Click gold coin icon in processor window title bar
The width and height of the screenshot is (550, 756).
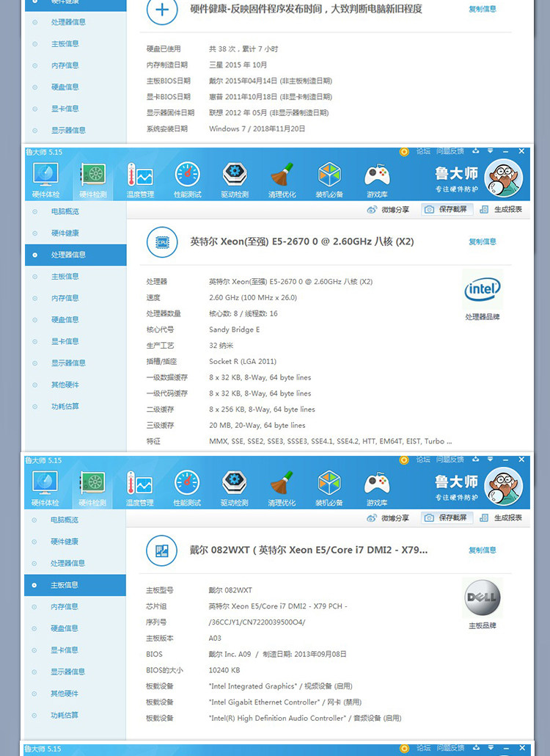[x=404, y=152]
